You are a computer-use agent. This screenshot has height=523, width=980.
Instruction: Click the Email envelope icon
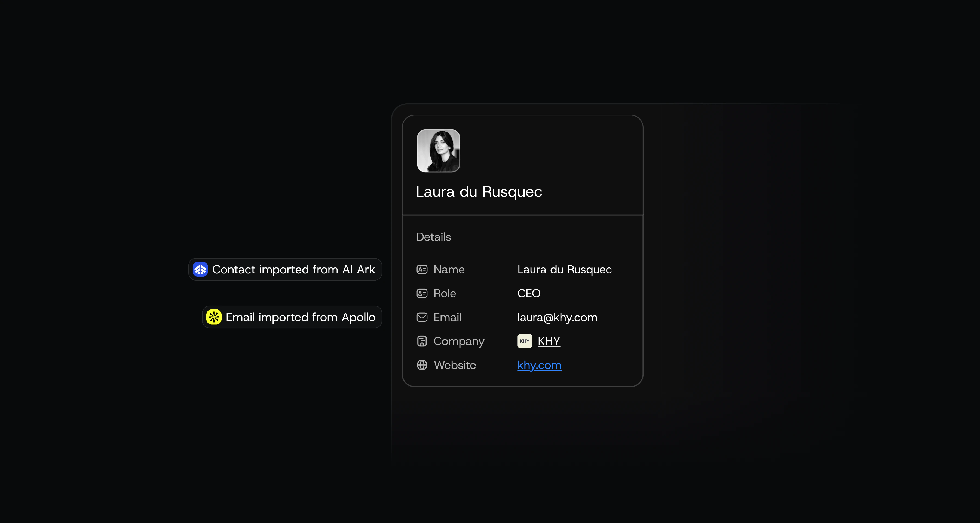pyautogui.click(x=422, y=317)
